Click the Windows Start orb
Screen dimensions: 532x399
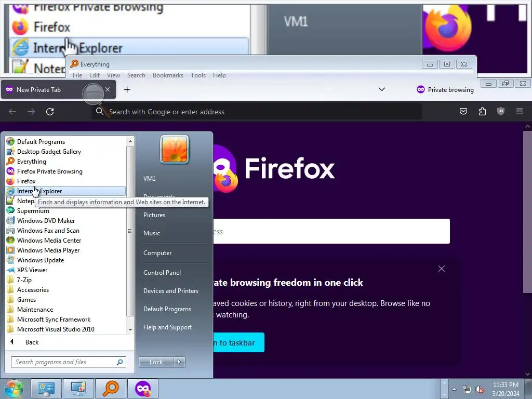click(14, 389)
